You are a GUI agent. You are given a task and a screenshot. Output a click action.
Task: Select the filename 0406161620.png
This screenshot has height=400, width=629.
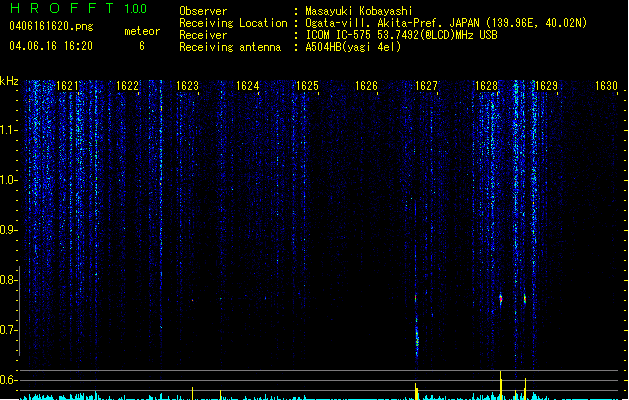(51, 26)
